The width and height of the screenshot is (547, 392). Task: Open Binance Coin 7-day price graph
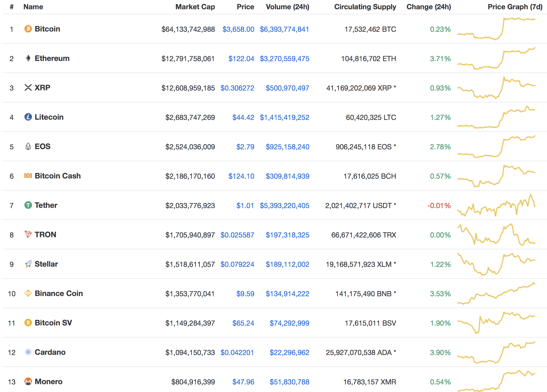click(x=496, y=293)
